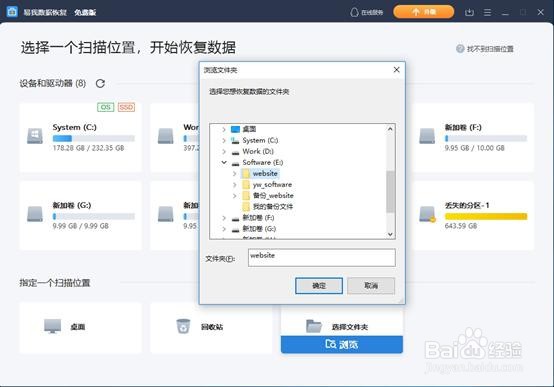554x387 pixels.
Task: Expand 新加卷 (G:) in folder tree
Action: (224, 229)
